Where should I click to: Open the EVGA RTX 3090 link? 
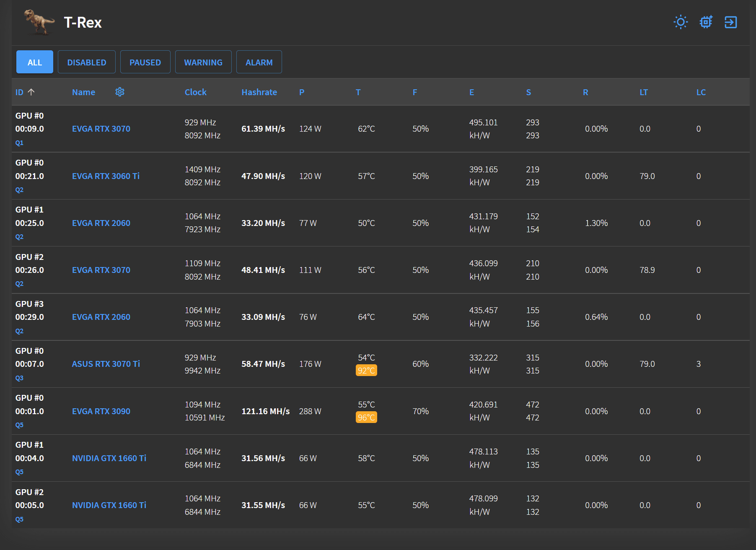click(101, 411)
